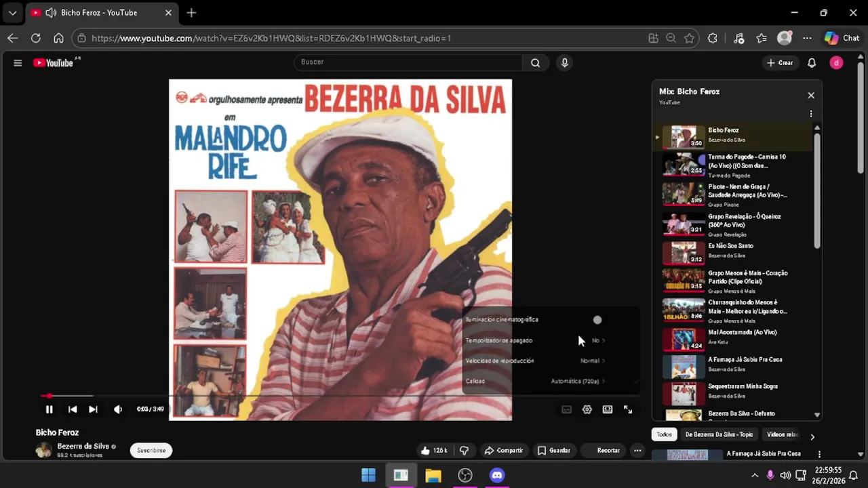Select A Fumaça Já Subiu Pra Cuca in the mix panel
868x488 pixels.
(732, 367)
